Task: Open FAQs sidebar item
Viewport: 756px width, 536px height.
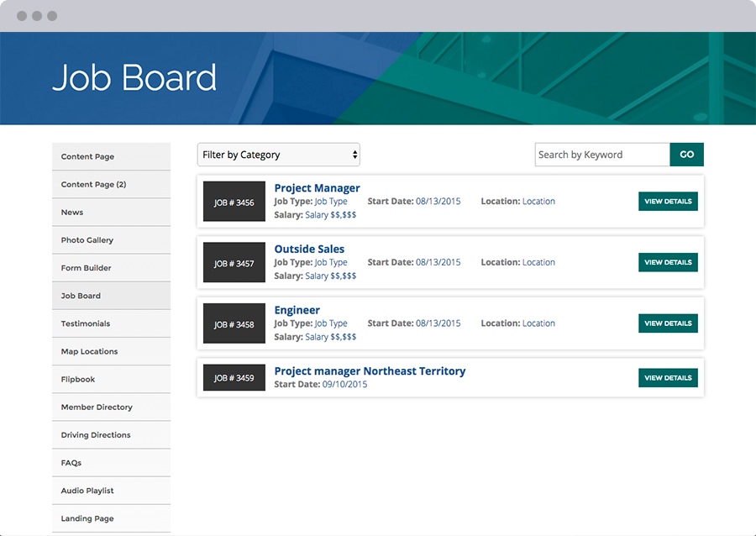Action: coord(71,463)
